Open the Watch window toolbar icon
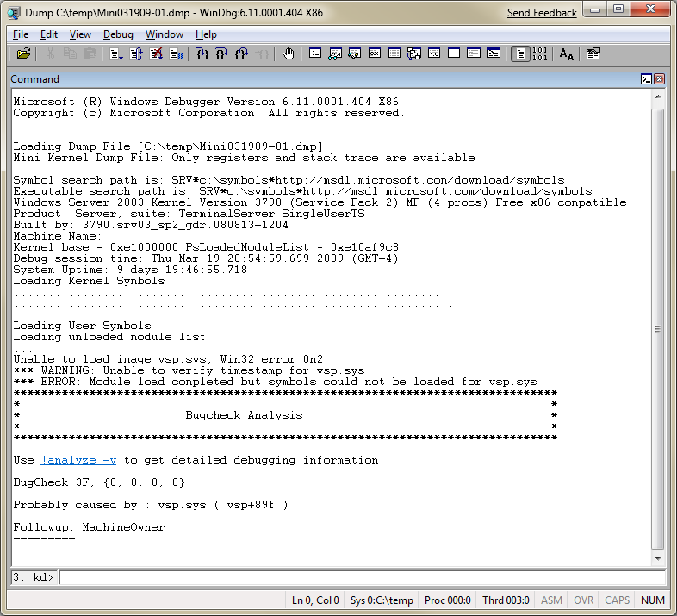Viewport: 677px width, 616px height. tap(335, 53)
